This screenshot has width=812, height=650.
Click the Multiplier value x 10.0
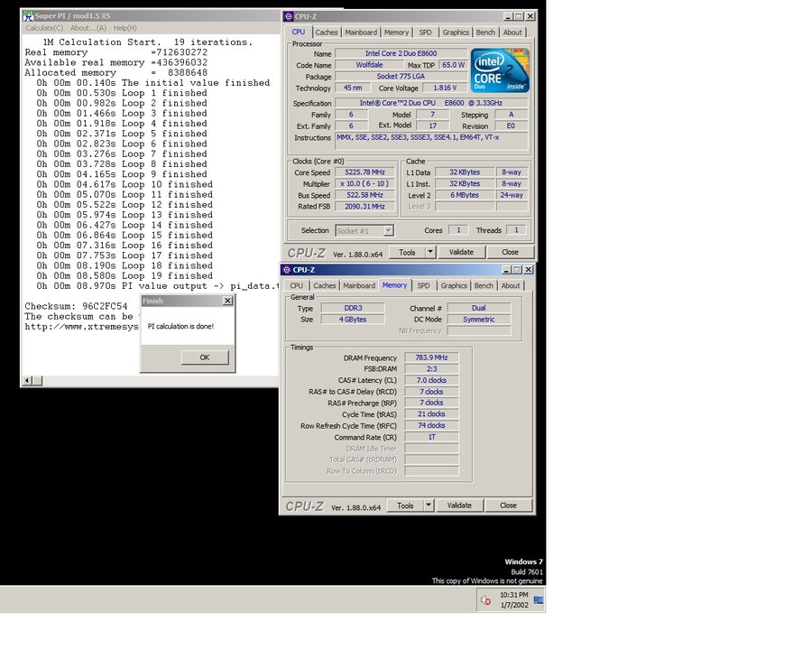364,183
